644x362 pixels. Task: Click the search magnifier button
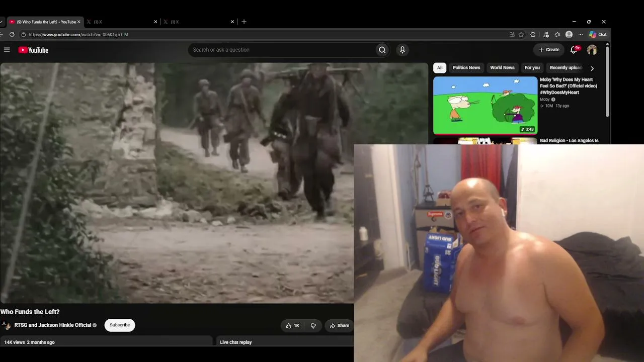[382, 50]
